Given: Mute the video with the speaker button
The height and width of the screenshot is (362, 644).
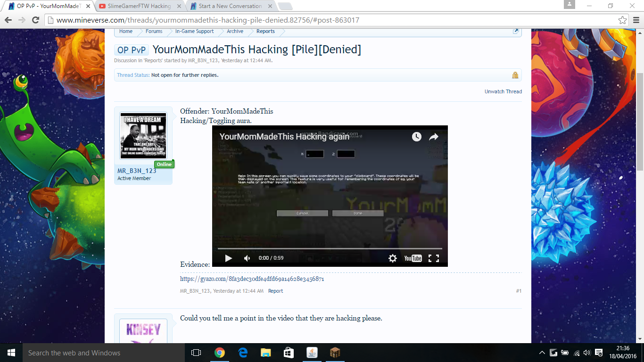Looking at the screenshot, I should (x=247, y=258).
